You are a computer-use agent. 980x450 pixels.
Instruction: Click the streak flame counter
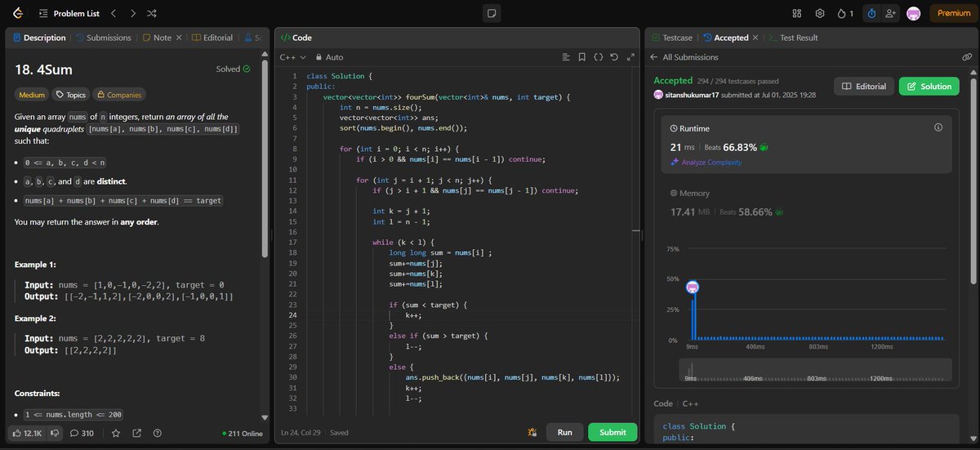[x=846, y=13]
